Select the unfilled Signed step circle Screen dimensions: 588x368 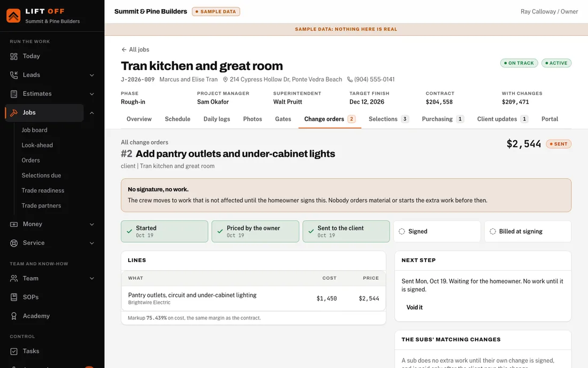401,232
